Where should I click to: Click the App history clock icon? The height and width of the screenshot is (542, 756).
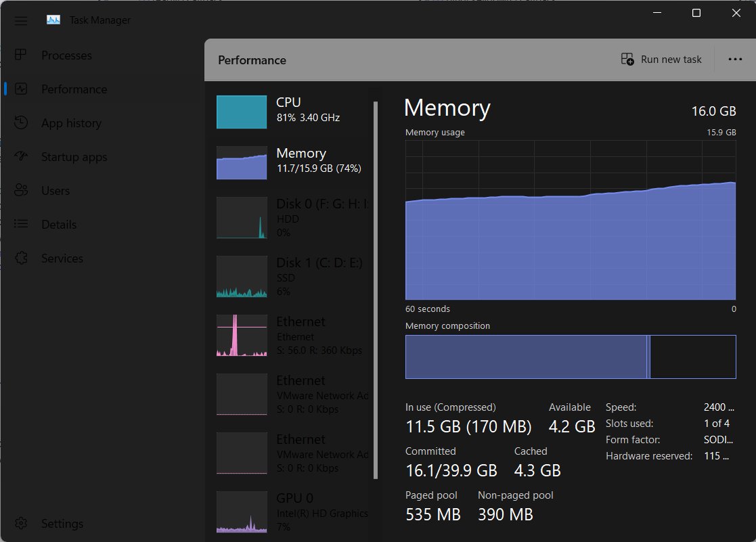pos(21,122)
